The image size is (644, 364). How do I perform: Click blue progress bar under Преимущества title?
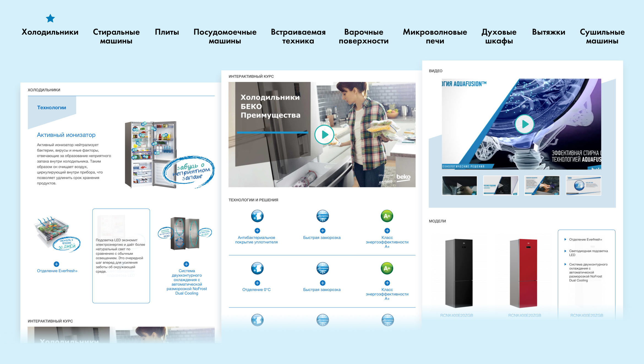[272, 133]
